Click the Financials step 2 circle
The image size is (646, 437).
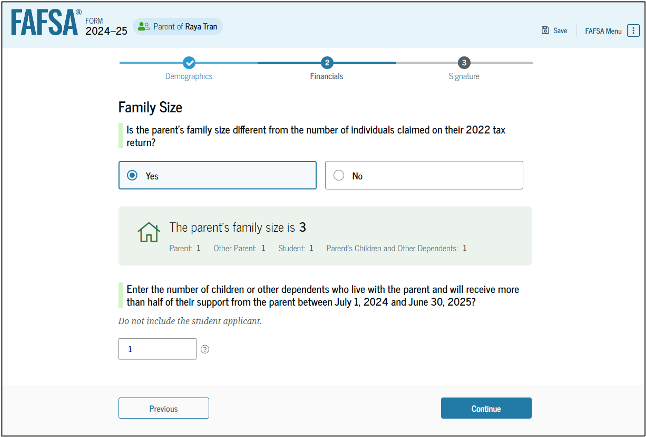(x=327, y=63)
